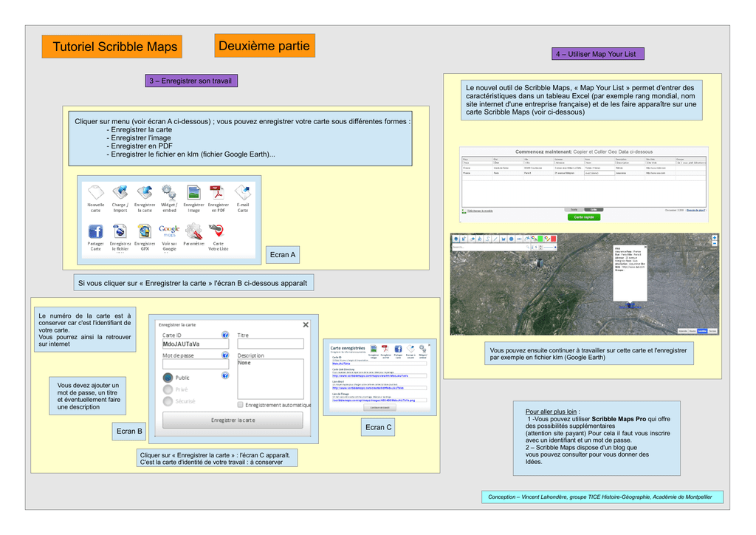Click the light tab left of the dark tab
Screen dimensions: 756x535
point(574,210)
